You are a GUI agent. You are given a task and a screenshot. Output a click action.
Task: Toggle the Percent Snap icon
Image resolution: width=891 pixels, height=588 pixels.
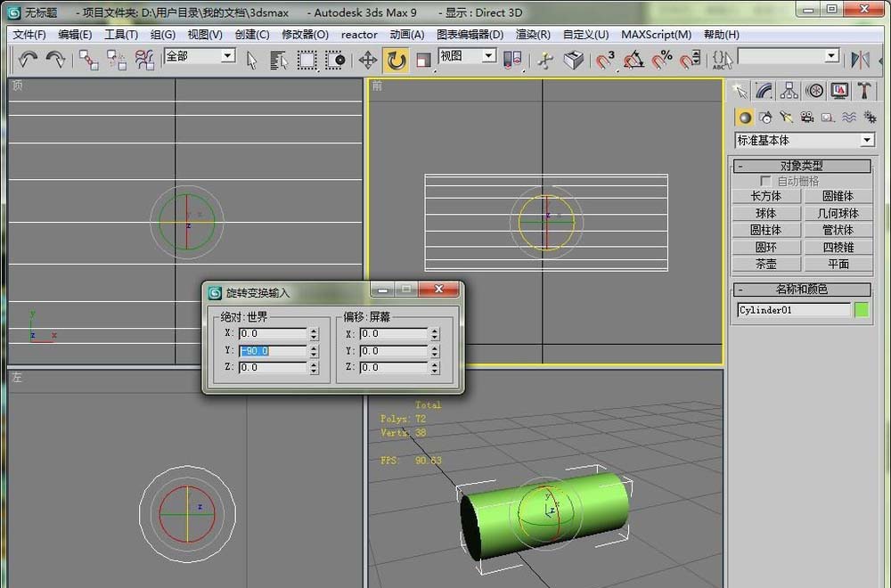click(x=661, y=60)
